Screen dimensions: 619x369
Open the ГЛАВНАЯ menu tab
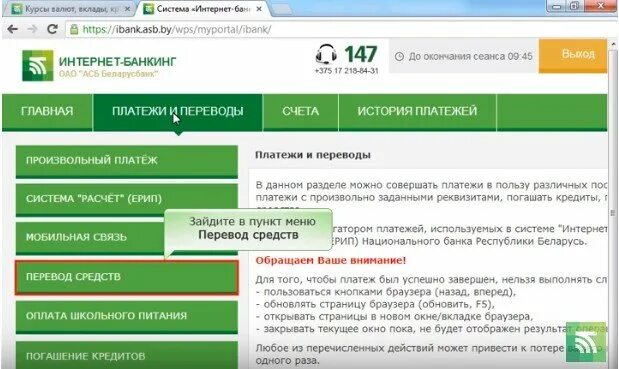tap(47, 111)
